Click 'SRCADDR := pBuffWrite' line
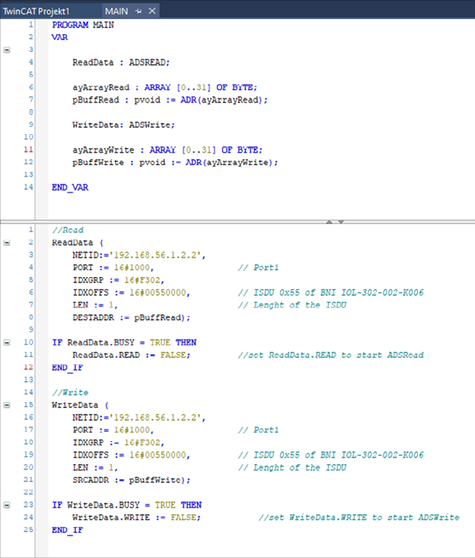 pyautogui.click(x=131, y=480)
